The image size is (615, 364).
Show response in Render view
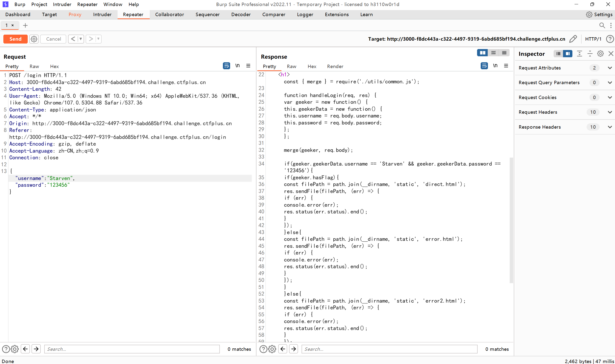coord(335,66)
